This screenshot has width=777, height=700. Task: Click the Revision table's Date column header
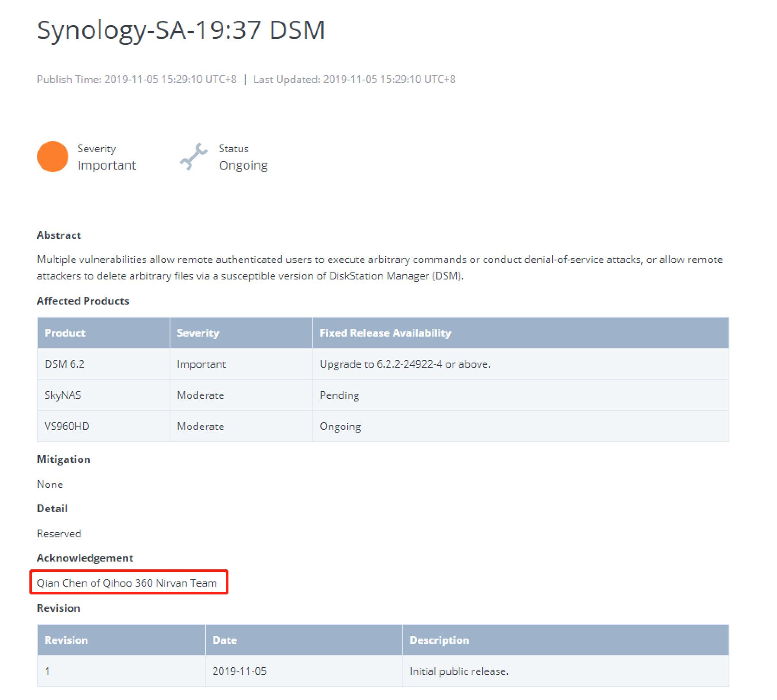pos(225,640)
